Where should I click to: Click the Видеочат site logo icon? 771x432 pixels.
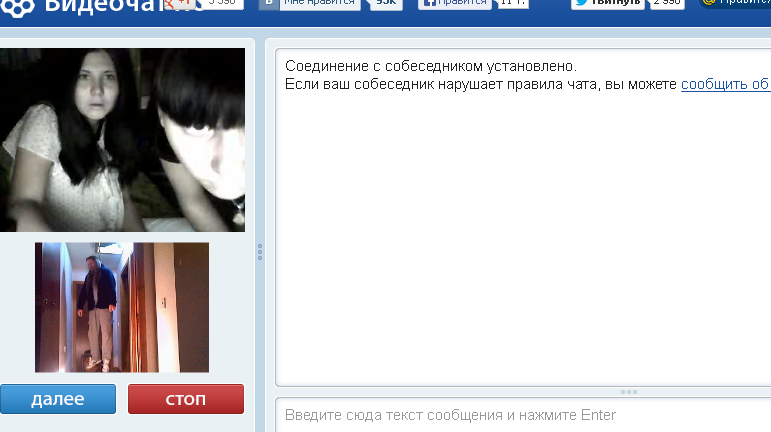click(18, 7)
